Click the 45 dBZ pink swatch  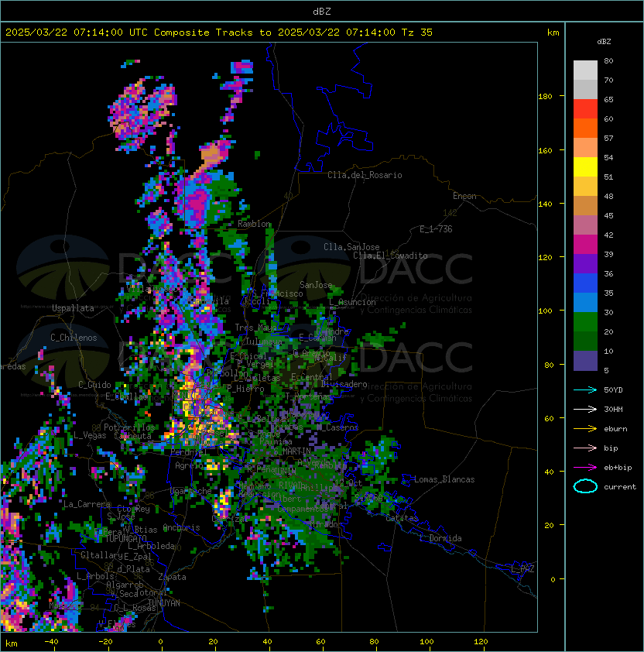tap(585, 225)
